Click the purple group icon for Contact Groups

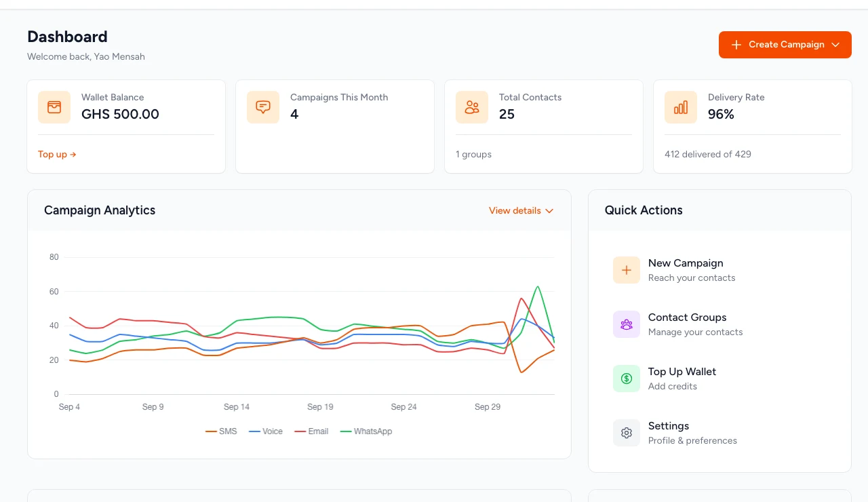[x=627, y=324]
